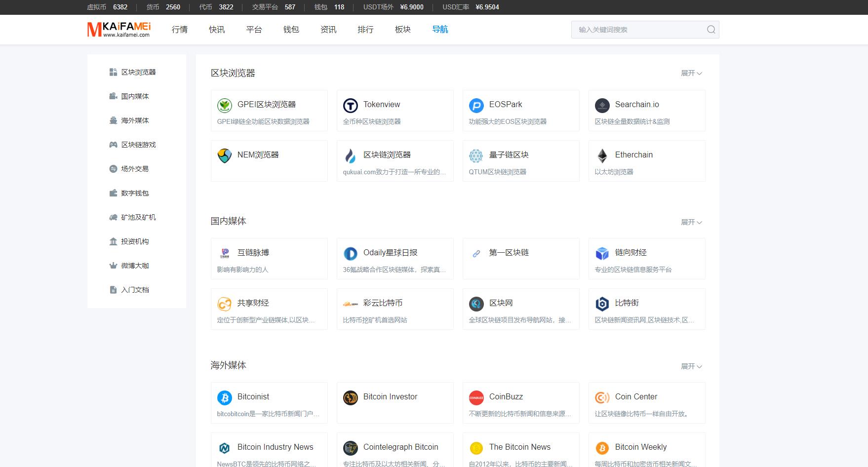Screen dimensions: 868x467
Task: Expand the 国内媒体 section
Action: click(691, 222)
